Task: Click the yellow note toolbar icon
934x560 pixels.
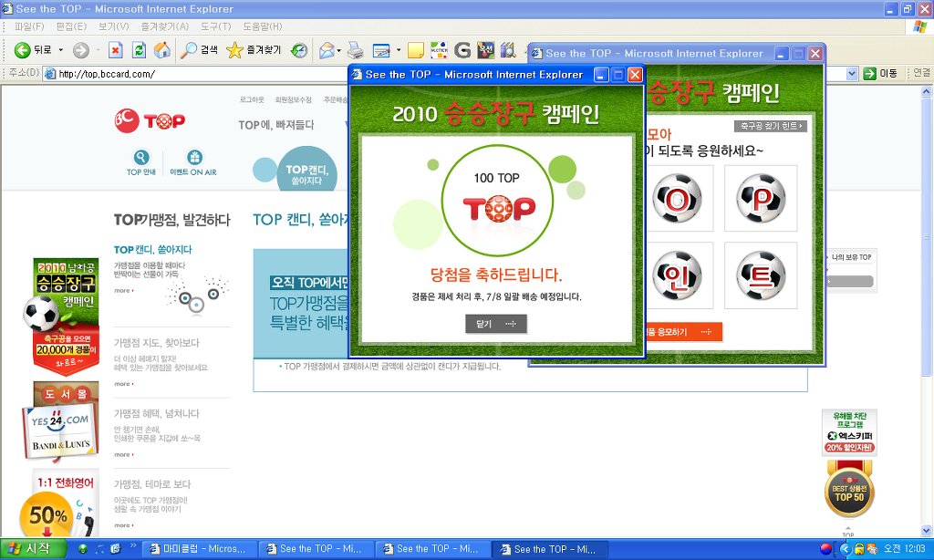Action: click(416, 51)
